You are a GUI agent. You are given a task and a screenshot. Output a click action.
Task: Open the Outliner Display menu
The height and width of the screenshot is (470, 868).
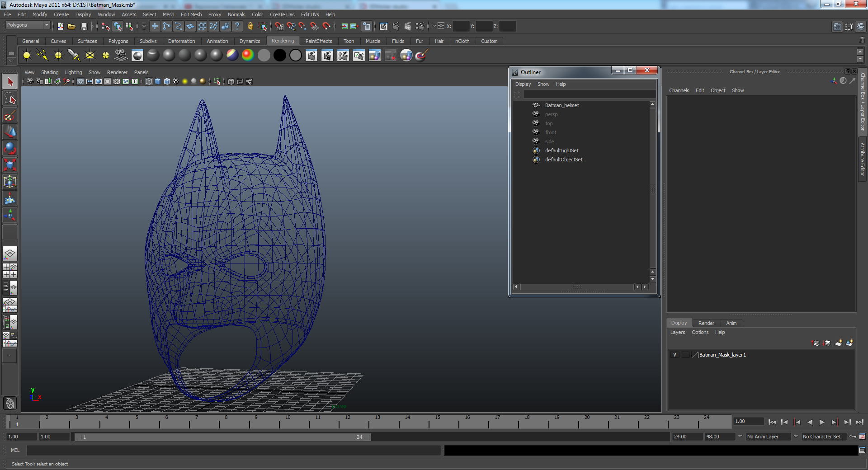(523, 84)
